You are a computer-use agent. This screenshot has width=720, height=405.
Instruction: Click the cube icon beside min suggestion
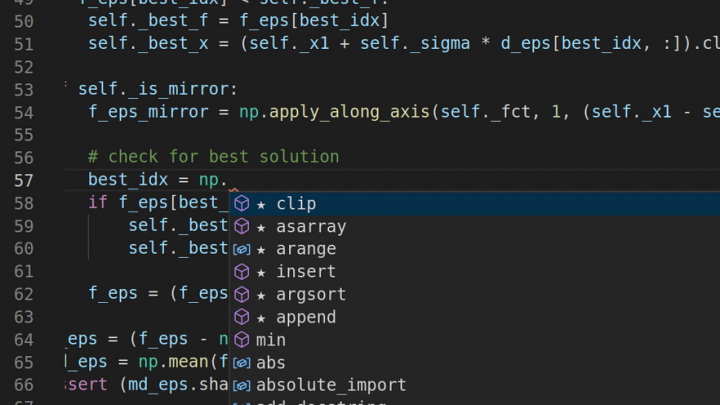click(241, 340)
